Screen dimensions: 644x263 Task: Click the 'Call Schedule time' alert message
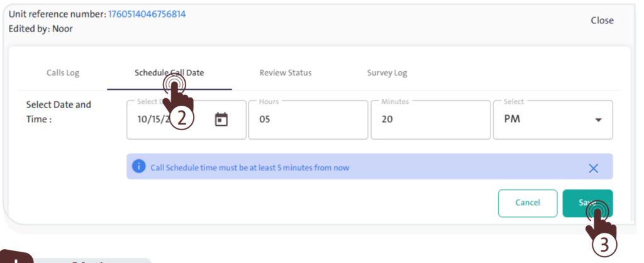click(250, 168)
